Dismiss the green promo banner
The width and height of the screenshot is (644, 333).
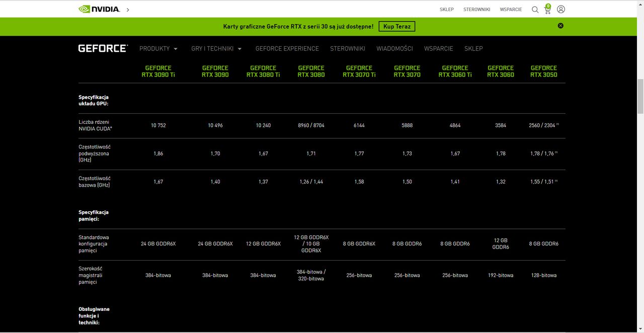[560, 26]
